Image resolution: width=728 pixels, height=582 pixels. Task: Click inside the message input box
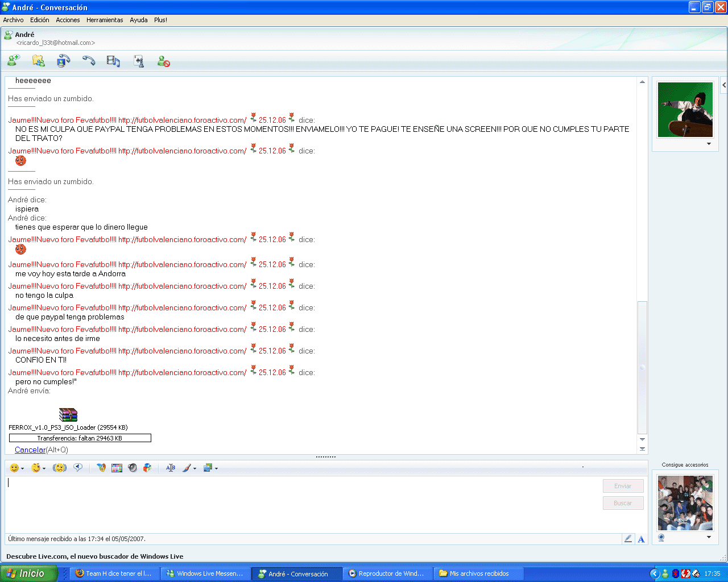(301, 504)
